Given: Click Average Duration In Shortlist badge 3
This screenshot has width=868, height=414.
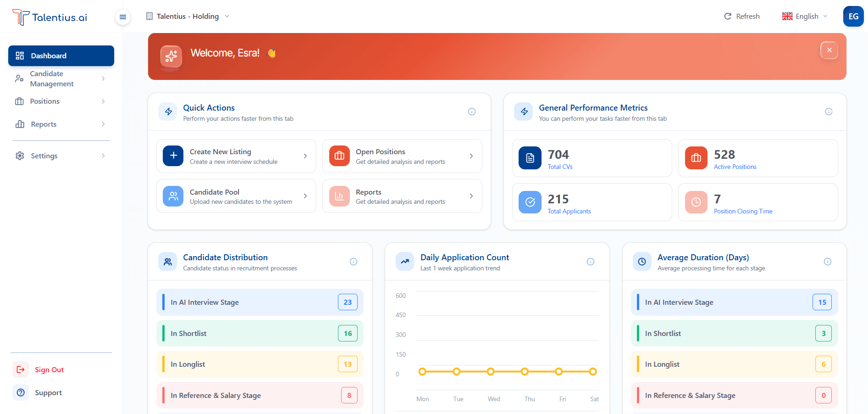Looking at the screenshot, I should click(823, 333).
